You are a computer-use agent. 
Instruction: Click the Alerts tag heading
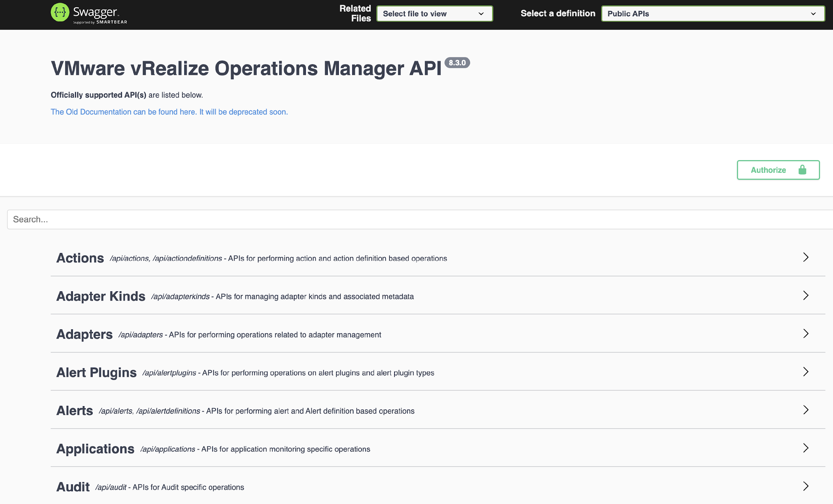point(75,411)
